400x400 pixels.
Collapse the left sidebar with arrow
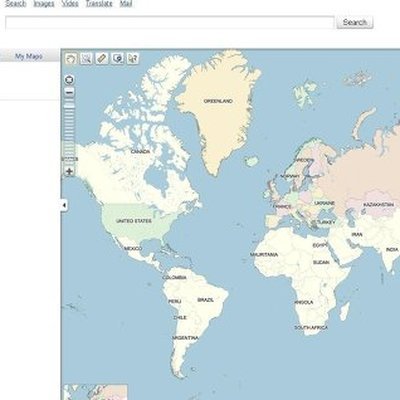[x=64, y=205]
